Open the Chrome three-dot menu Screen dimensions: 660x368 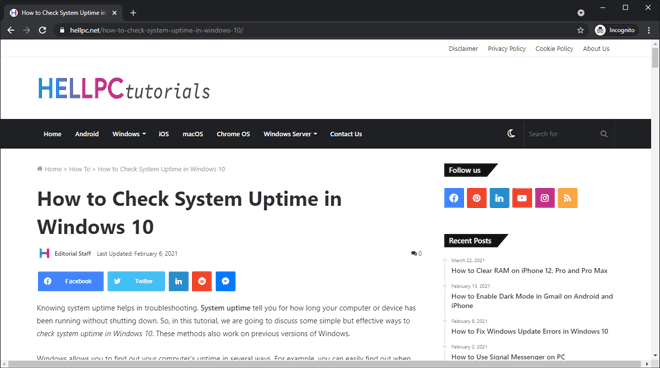[649, 30]
